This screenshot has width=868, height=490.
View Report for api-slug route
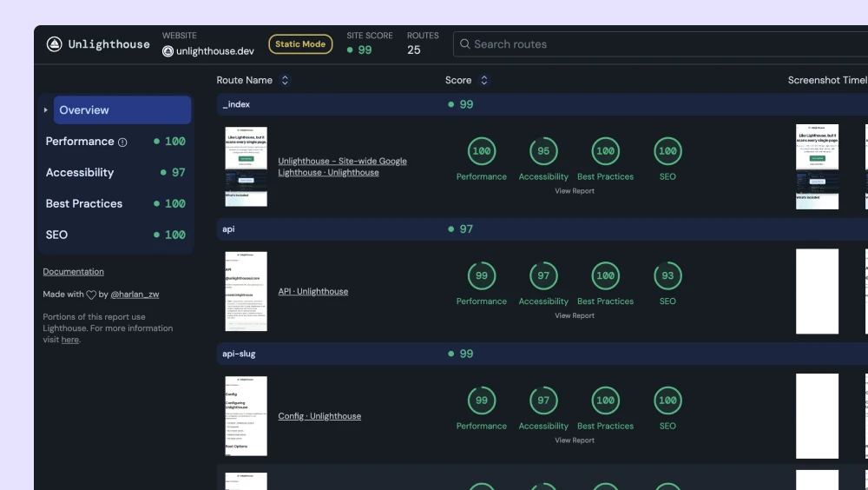coord(575,440)
